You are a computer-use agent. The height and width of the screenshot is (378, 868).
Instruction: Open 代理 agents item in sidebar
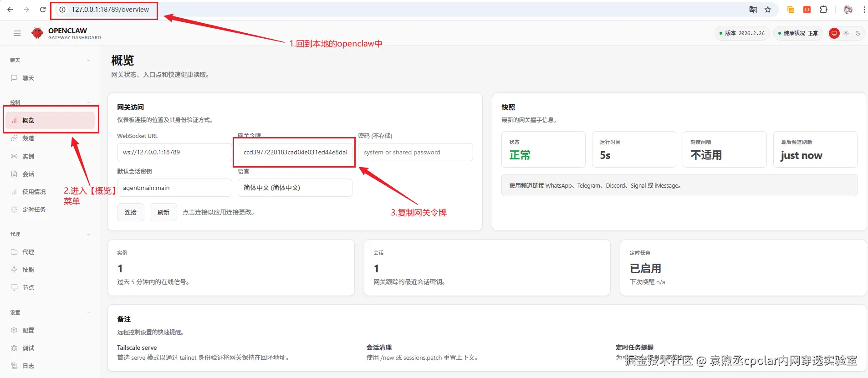pos(50,252)
